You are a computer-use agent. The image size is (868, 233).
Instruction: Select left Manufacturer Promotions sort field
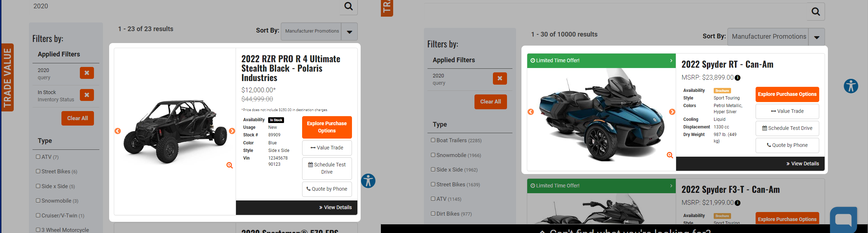click(311, 31)
